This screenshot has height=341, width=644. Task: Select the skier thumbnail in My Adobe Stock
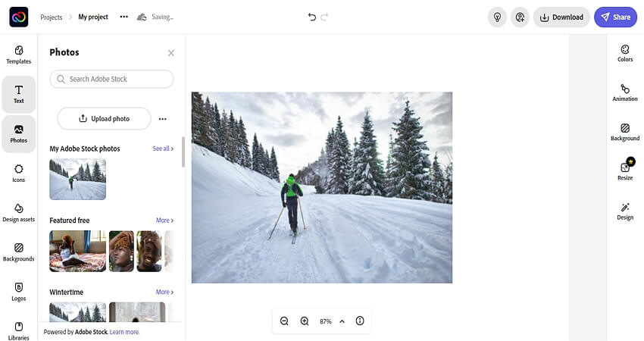tap(77, 179)
